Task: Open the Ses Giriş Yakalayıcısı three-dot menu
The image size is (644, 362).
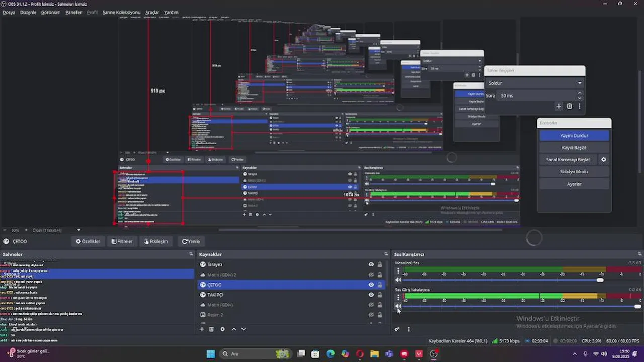Action: pyautogui.click(x=398, y=298)
